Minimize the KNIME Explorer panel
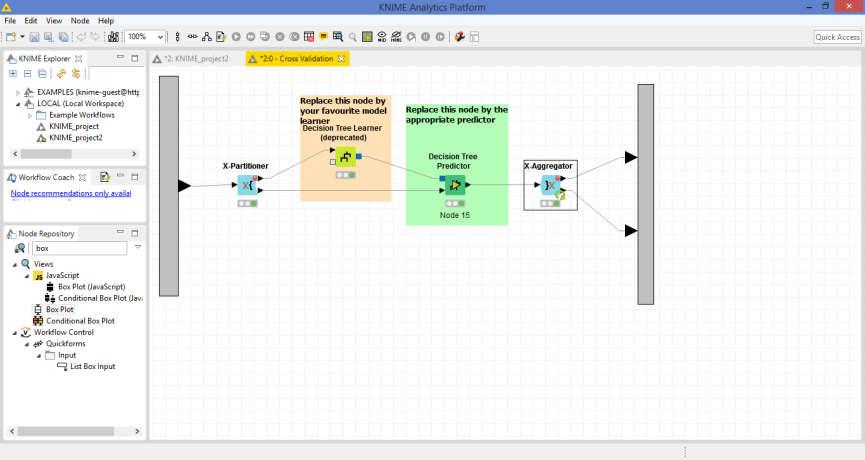 click(x=120, y=57)
